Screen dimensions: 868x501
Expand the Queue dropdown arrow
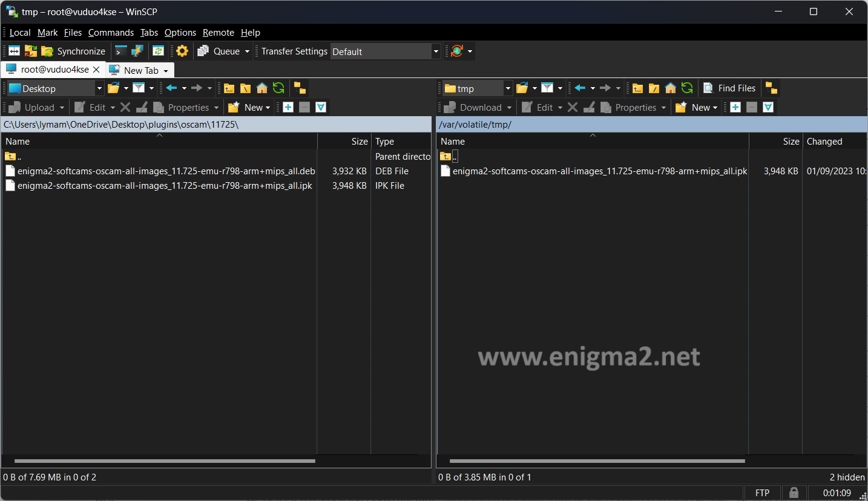tap(247, 51)
